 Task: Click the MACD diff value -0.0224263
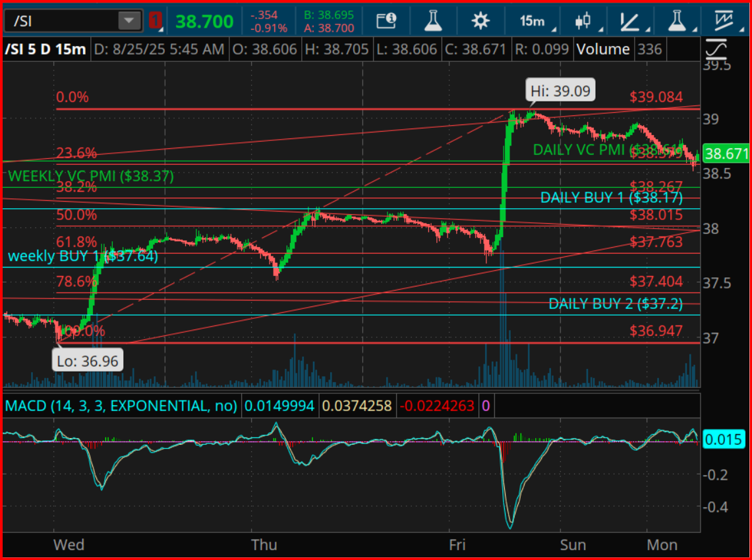click(x=437, y=406)
